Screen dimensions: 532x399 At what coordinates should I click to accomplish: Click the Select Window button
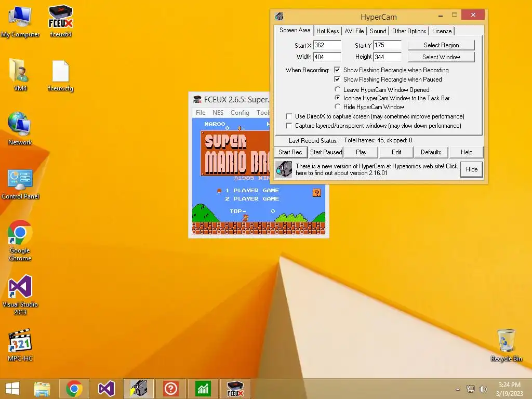pos(441,57)
